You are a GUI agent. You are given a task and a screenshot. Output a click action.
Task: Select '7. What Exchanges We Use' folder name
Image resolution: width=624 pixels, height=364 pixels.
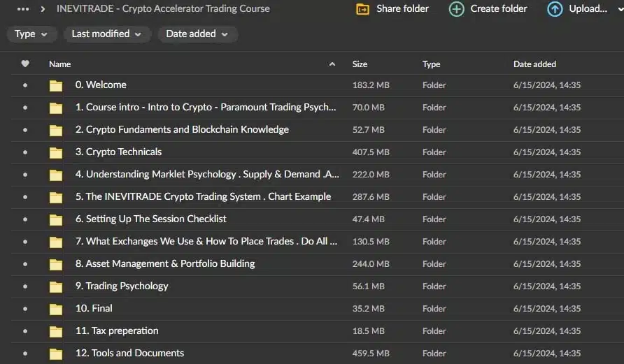pos(206,241)
